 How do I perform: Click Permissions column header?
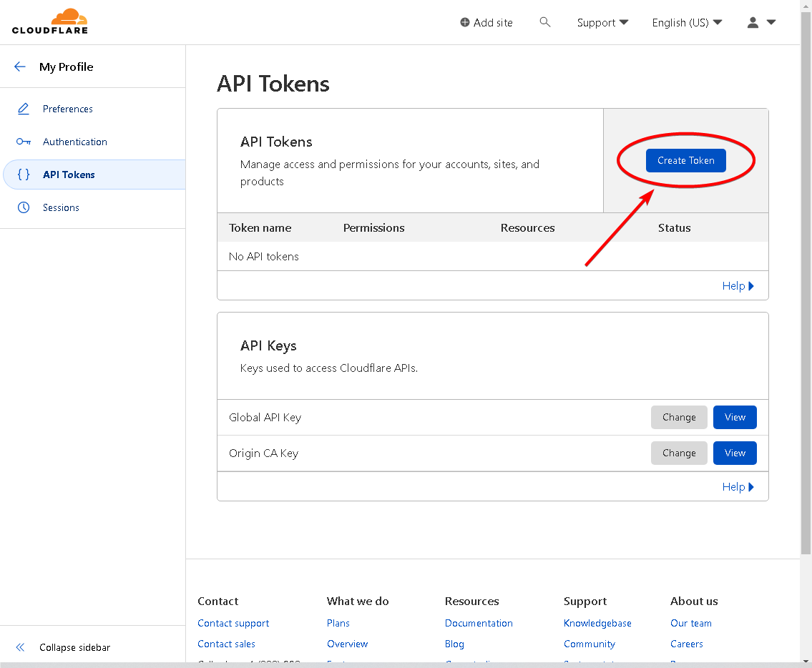373,228
